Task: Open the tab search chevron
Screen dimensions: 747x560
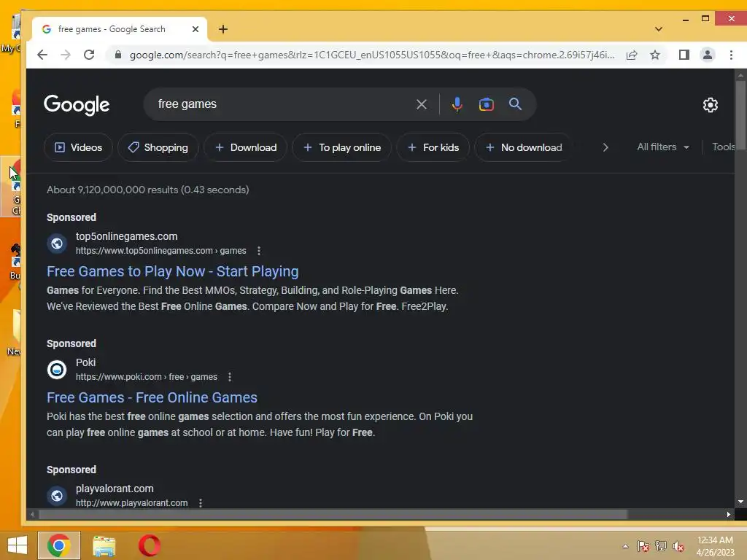Action: click(x=659, y=29)
